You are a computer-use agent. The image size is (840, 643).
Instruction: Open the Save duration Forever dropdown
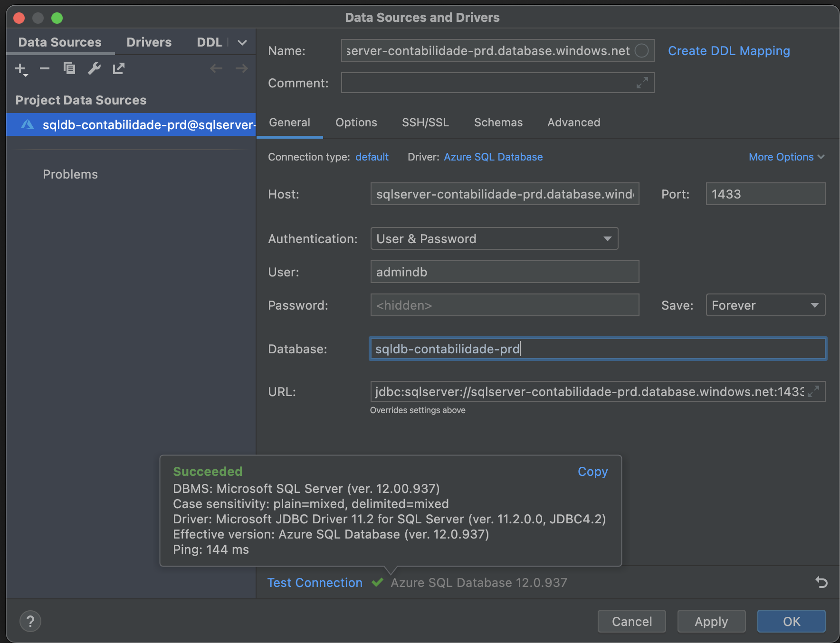815,305
